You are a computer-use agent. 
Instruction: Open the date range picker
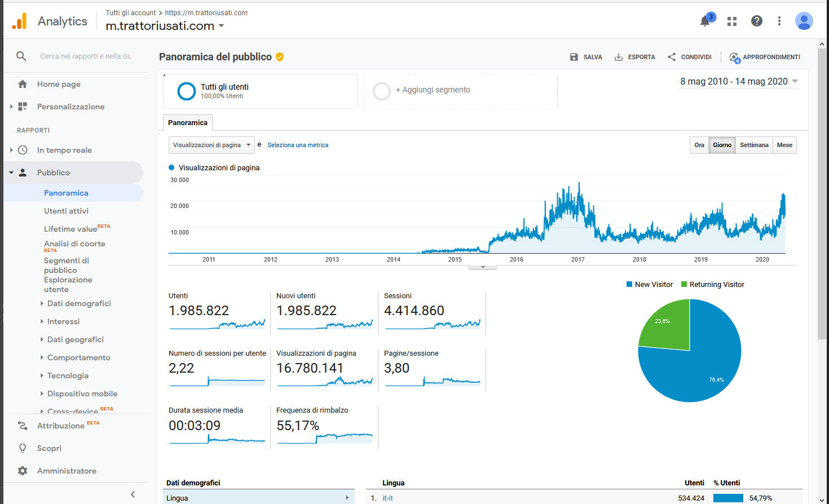click(739, 82)
